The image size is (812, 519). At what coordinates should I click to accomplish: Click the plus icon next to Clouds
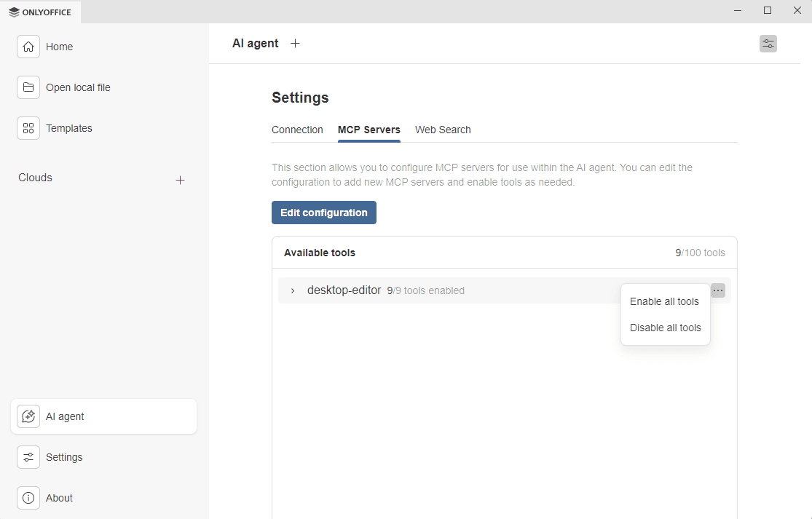click(181, 180)
